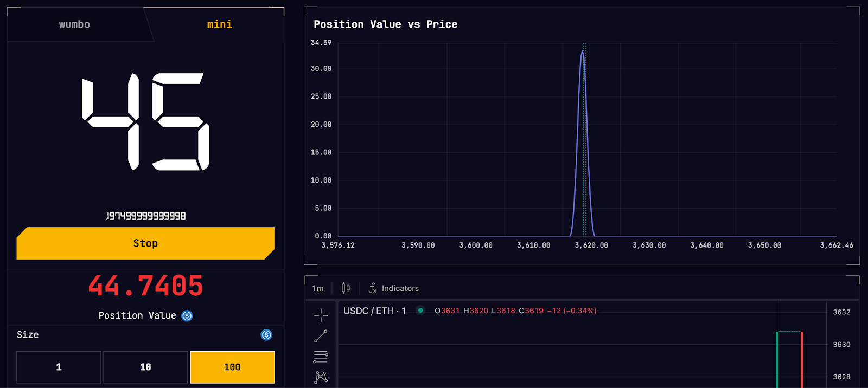Click the yellow Stop button
Image resolution: width=868 pixels, height=388 pixels.
tap(145, 243)
